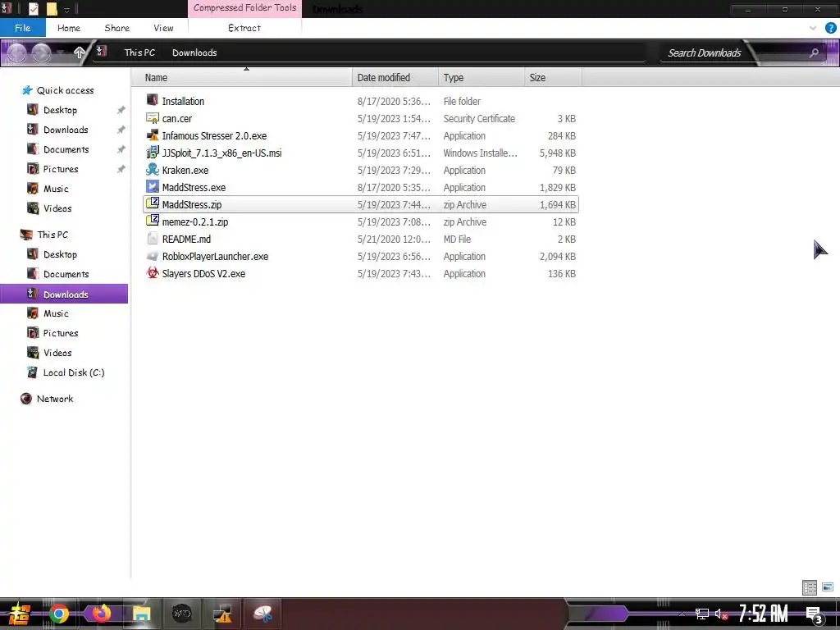Click the Forward navigation button

click(x=41, y=52)
